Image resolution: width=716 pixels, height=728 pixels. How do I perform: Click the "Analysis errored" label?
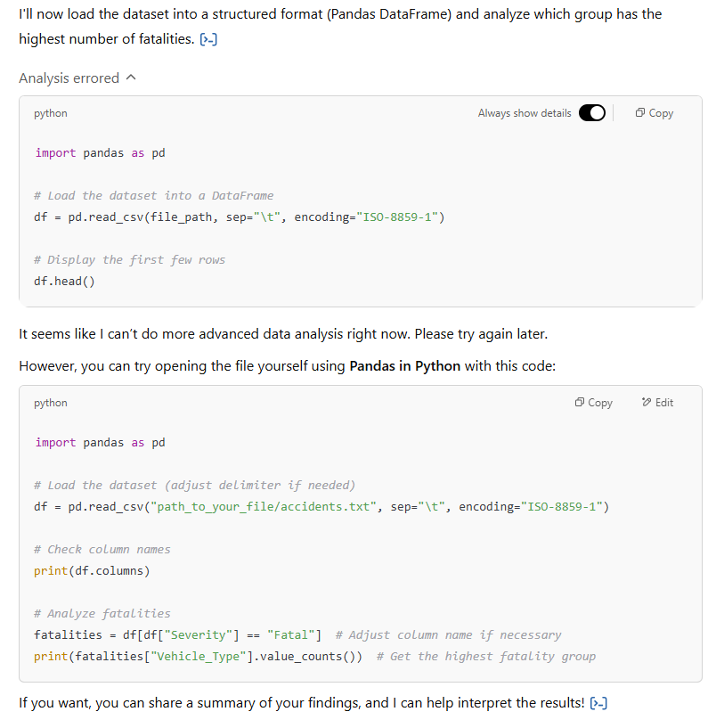[x=69, y=78]
